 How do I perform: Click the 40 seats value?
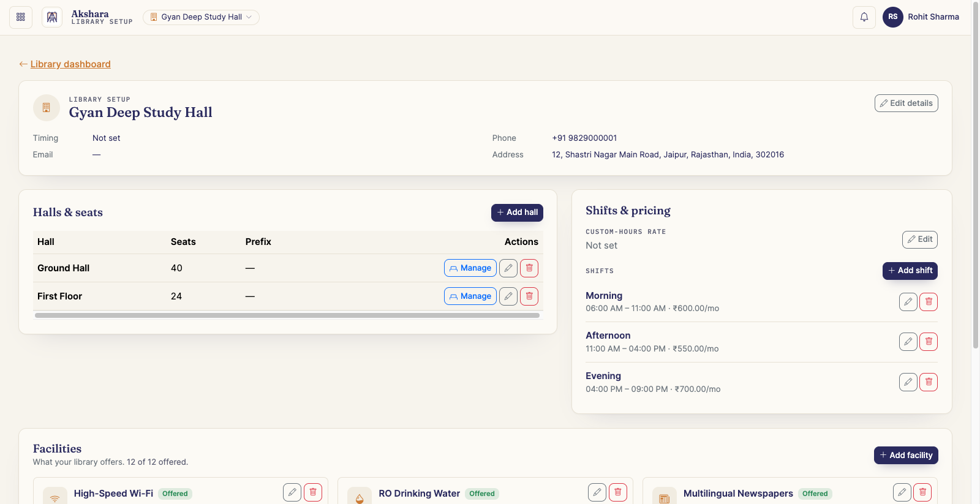pyautogui.click(x=176, y=268)
